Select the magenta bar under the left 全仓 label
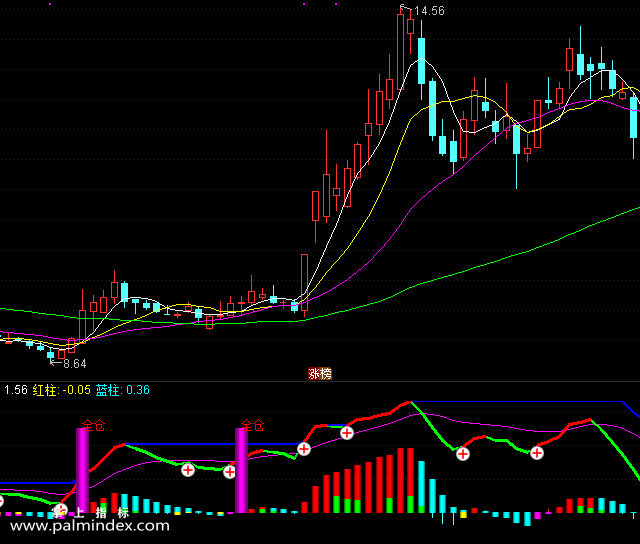Viewport: 640px width, 544px height. click(x=82, y=470)
